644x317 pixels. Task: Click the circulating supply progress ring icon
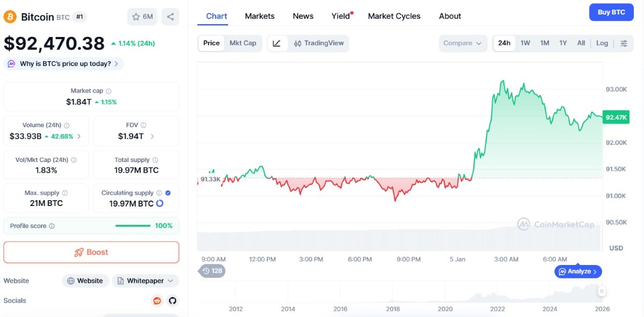coord(159,204)
